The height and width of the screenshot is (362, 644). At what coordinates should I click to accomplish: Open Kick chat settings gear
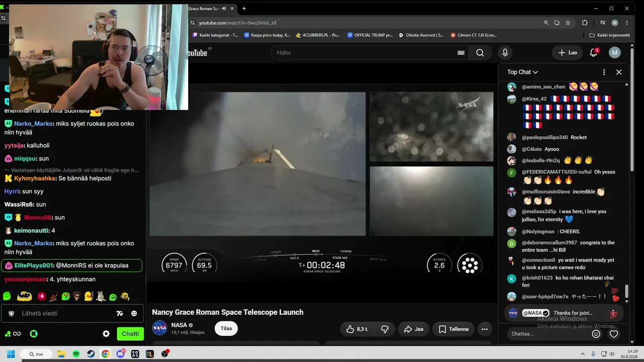106,334
